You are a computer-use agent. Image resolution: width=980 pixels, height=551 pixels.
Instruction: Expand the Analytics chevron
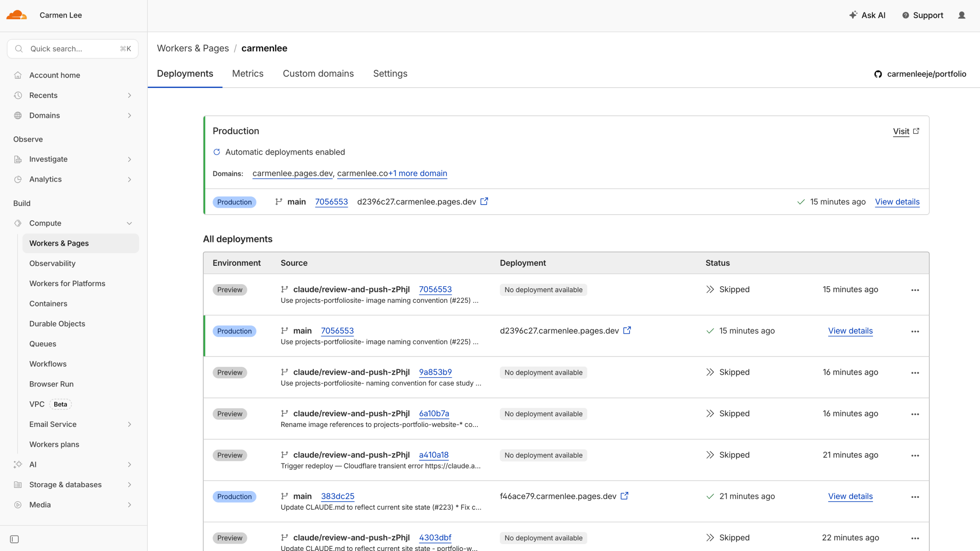point(129,179)
